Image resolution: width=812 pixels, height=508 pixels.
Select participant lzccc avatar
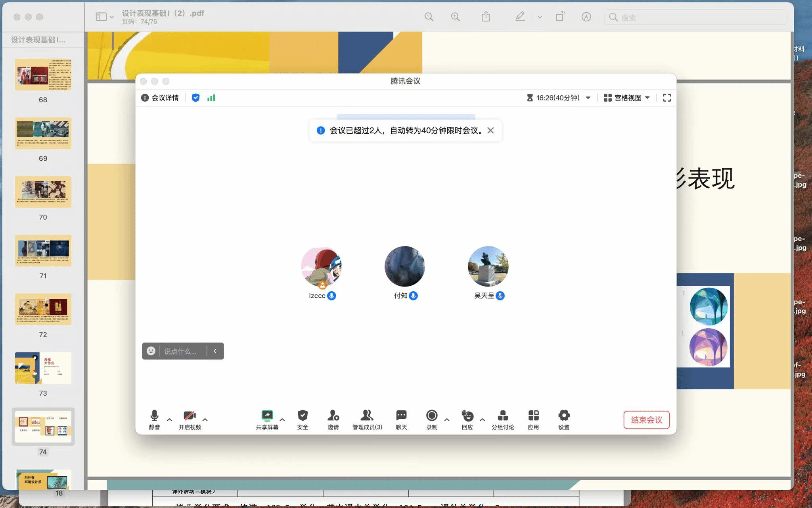pos(322,266)
